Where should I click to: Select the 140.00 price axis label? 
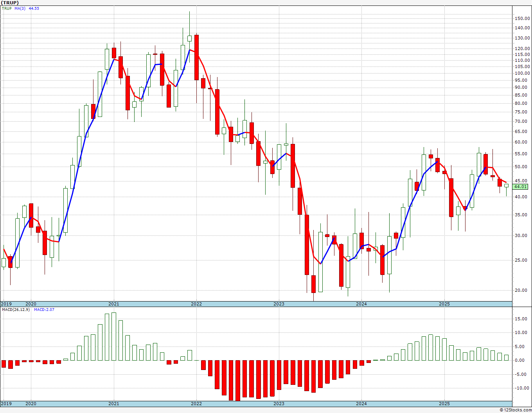coord(522,28)
